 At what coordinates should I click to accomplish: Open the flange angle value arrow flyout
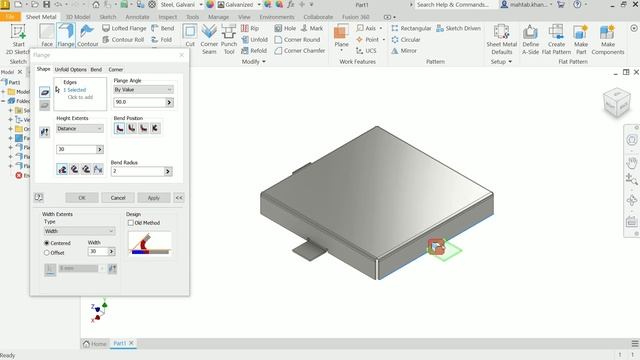169,102
